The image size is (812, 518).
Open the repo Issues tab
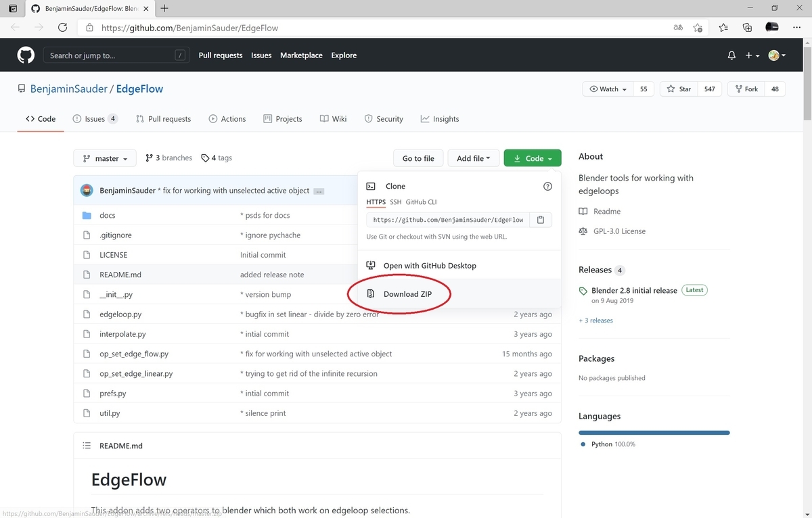(x=95, y=119)
